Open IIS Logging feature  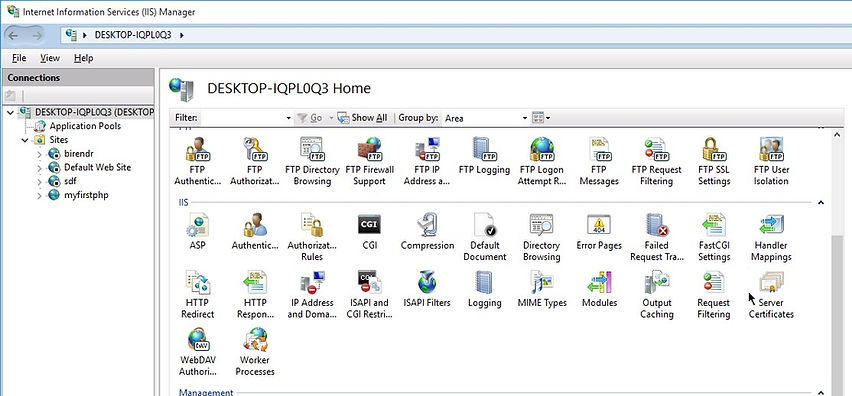pyautogui.click(x=484, y=289)
